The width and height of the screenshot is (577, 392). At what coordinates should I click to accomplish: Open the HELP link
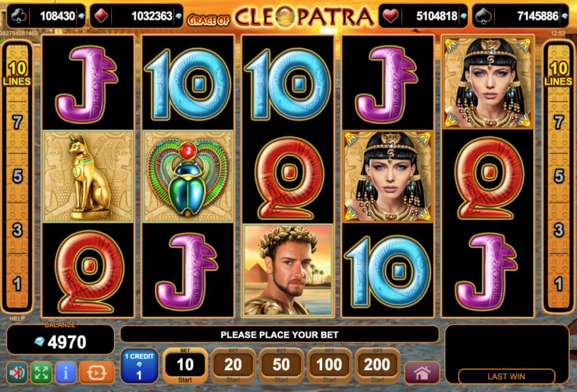pos(17,318)
